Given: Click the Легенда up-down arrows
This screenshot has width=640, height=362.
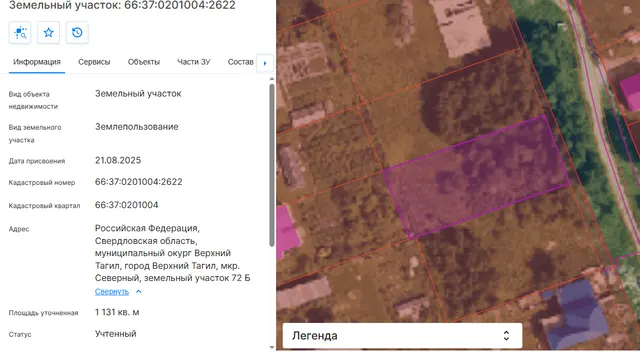Looking at the screenshot, I should [x=506, y=336].
